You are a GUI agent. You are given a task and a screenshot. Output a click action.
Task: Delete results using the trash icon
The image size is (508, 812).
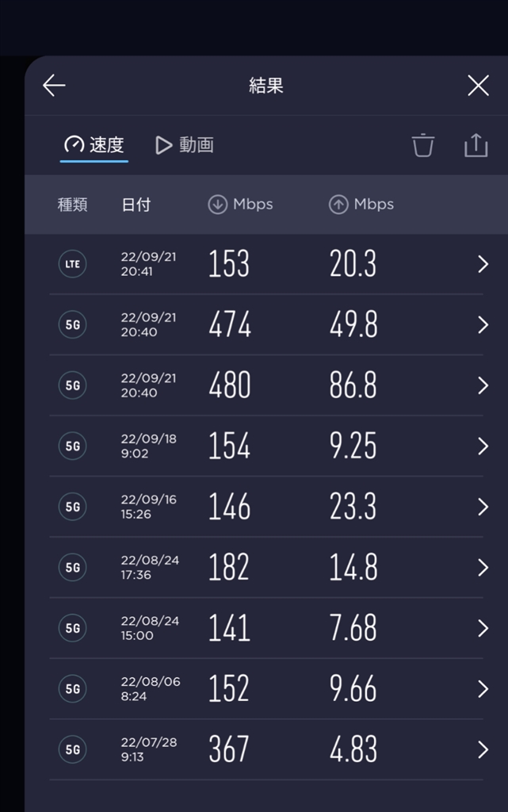coord(423,145)
